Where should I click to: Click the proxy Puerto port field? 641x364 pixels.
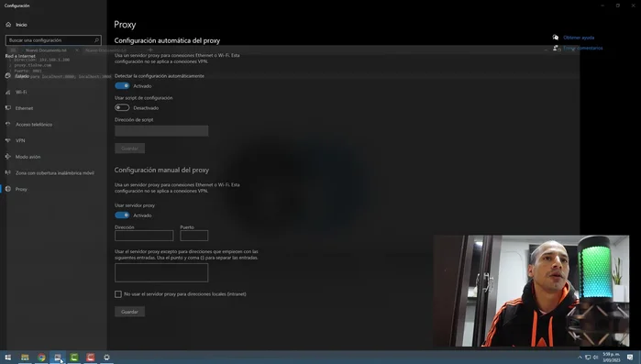click(x=194, y=236)
